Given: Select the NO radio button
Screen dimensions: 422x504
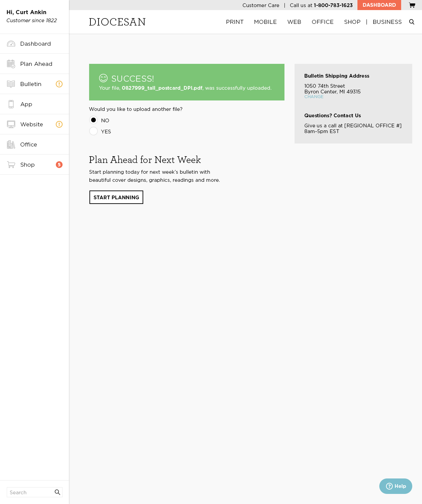Looking at the screenshot, I should (93, 120).
